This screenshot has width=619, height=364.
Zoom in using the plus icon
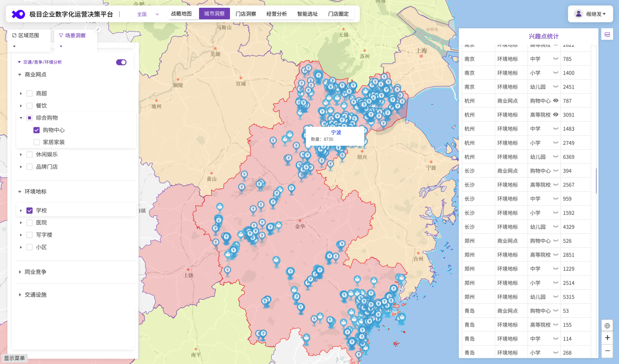click(607, 338)
